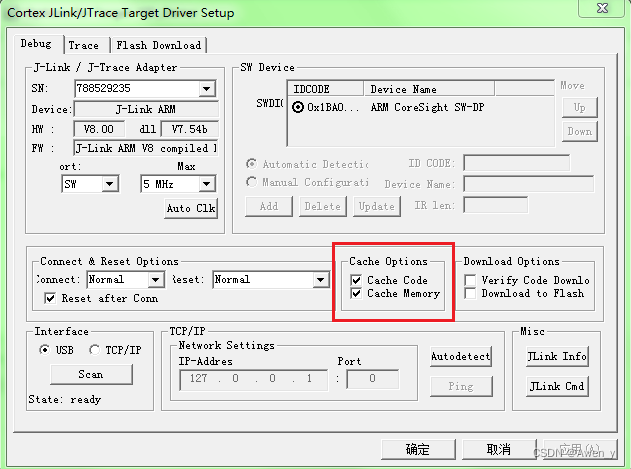Click the 确定 (OK) button
The height and width of the screenshot is (469, 631).
[418, 449]
